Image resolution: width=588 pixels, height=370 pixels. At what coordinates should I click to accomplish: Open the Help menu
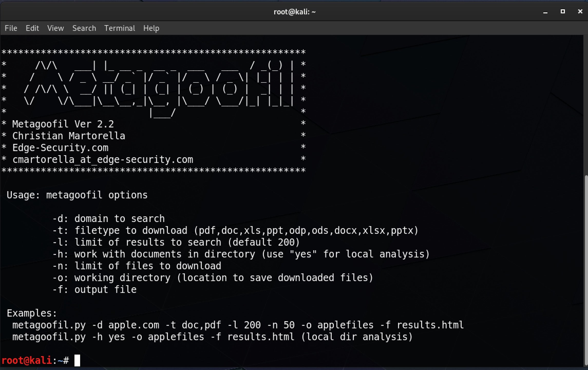(x=151, y=28)
